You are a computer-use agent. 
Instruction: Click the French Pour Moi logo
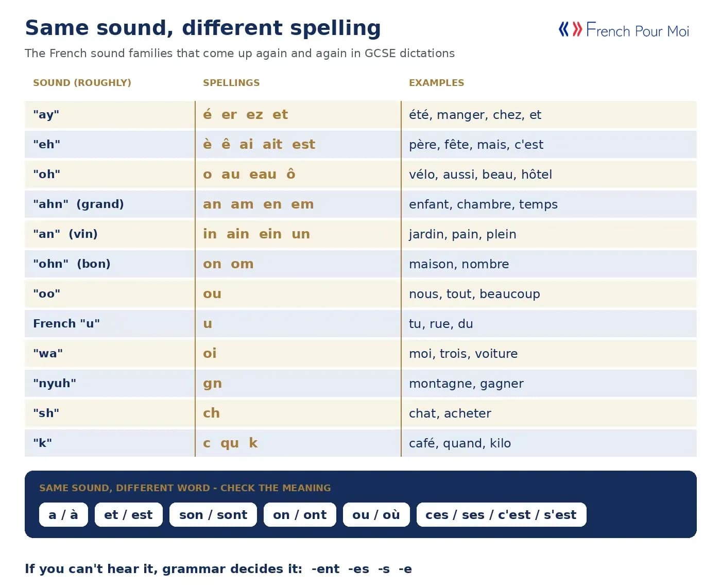coord(624,30)
